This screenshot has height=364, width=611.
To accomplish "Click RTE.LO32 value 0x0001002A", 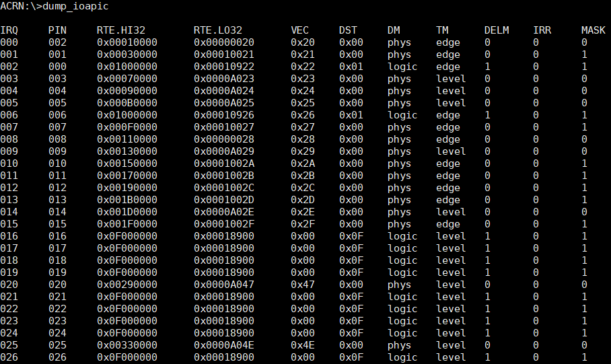I will [224, 163].
